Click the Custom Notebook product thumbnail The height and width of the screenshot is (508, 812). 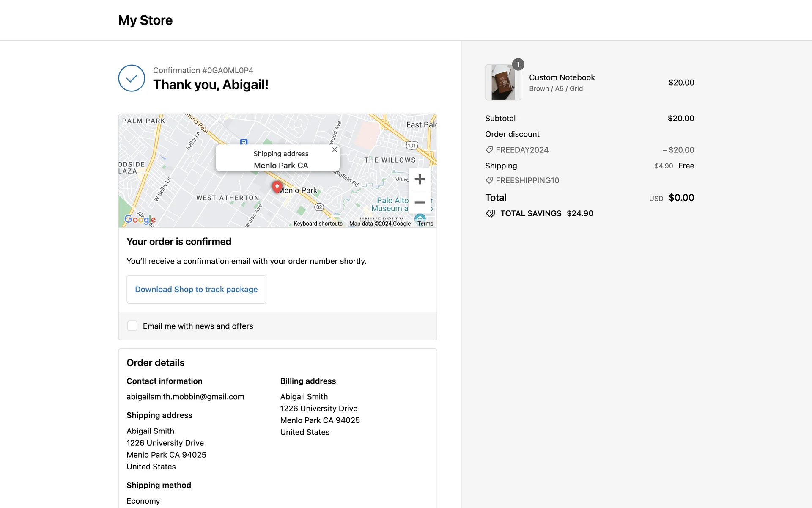click(x=503, y=83)
